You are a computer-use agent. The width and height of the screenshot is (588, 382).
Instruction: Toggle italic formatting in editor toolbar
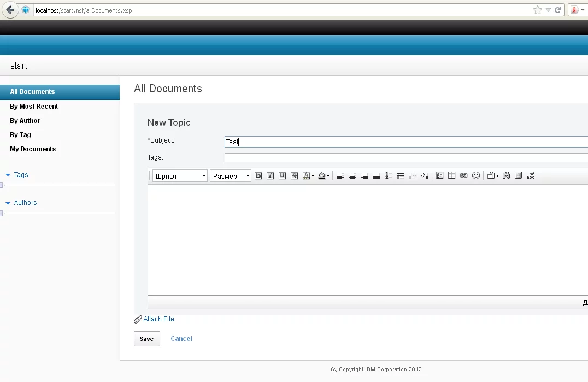[x=270, y=176]
